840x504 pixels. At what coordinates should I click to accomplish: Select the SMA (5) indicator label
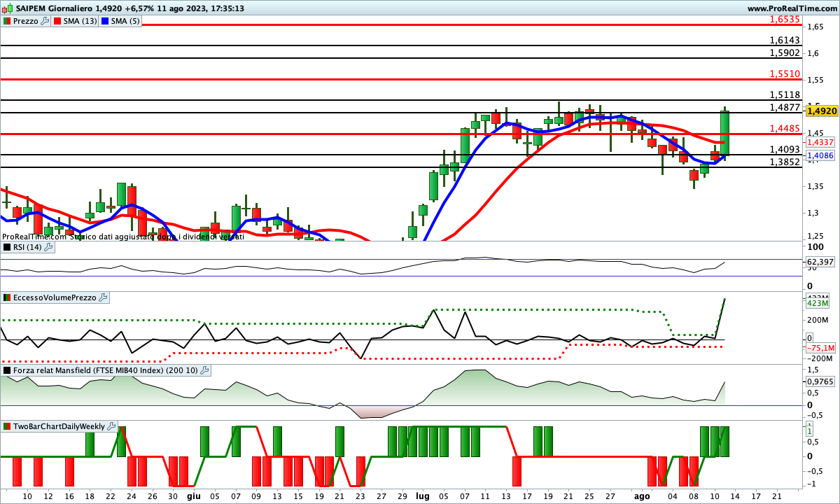tap(125, 21)
